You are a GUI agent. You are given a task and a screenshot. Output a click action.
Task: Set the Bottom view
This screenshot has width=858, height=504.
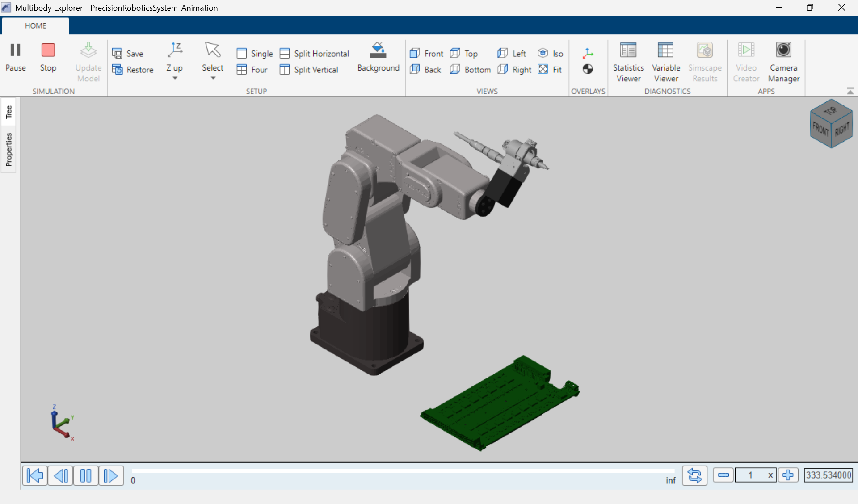point(470,70)
